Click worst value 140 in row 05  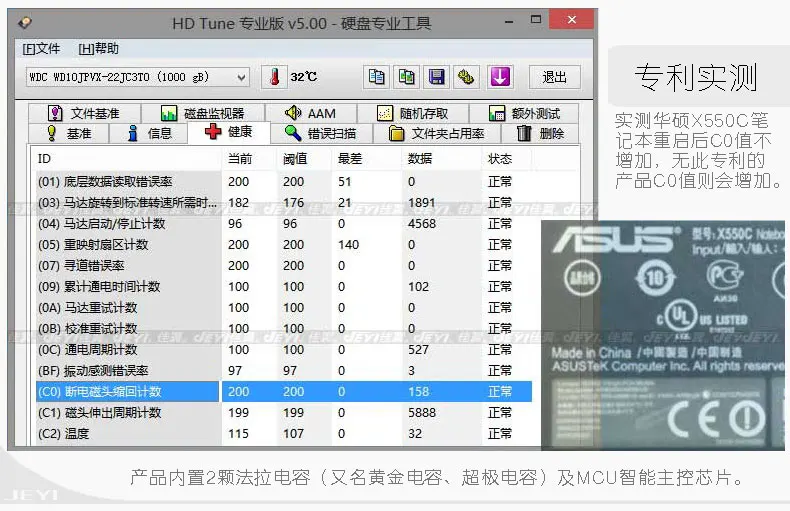point(348,245)
